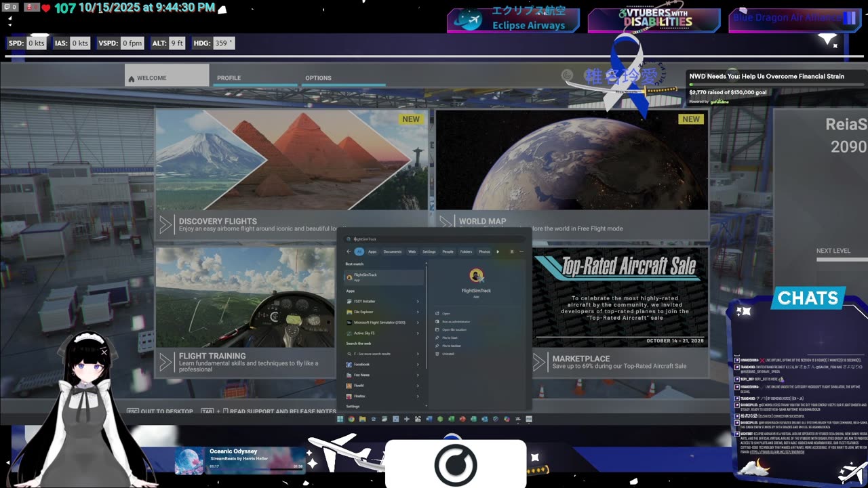Open the search panel three-dots menu

pyautogui.click(x=521, y=251)
